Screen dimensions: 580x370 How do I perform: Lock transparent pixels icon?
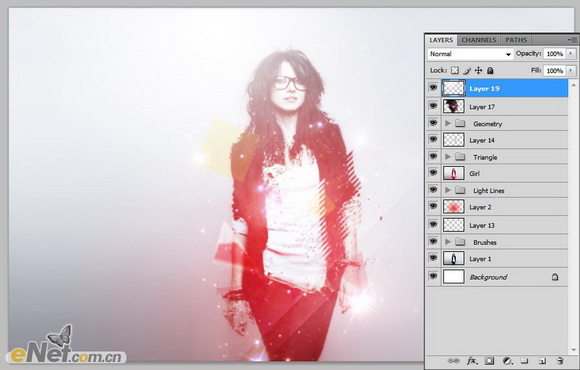(455, 70)
